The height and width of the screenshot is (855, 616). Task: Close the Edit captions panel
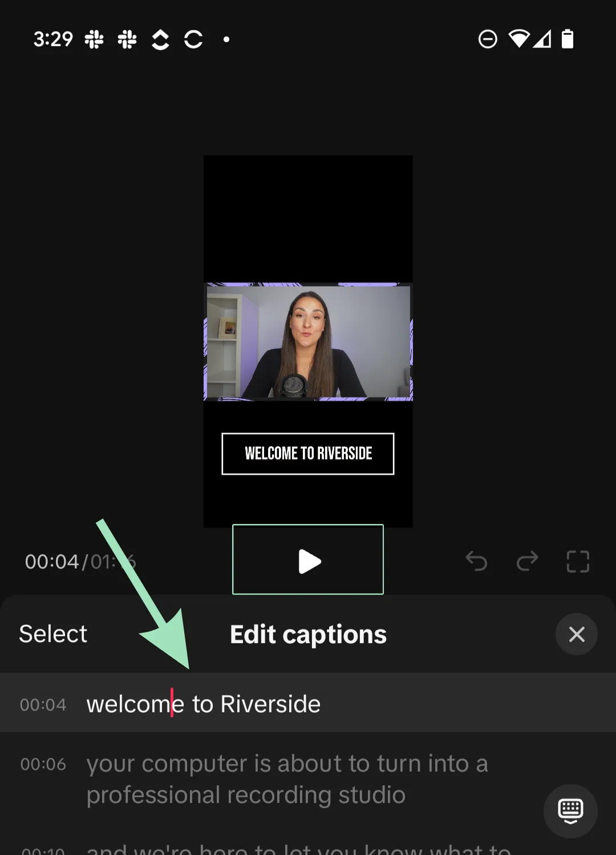pos(577,634)
